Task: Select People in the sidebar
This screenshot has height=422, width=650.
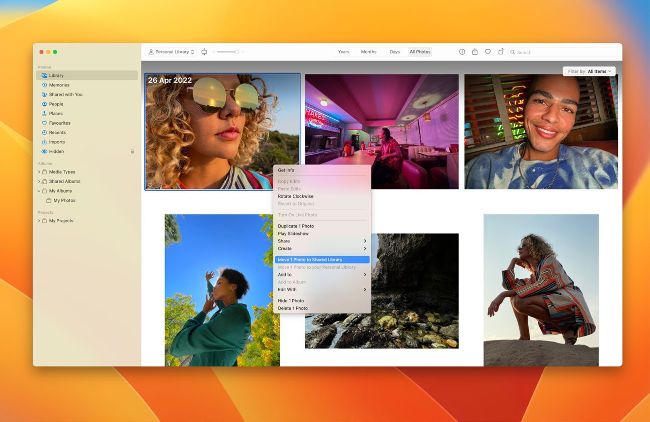Action: 57,104
